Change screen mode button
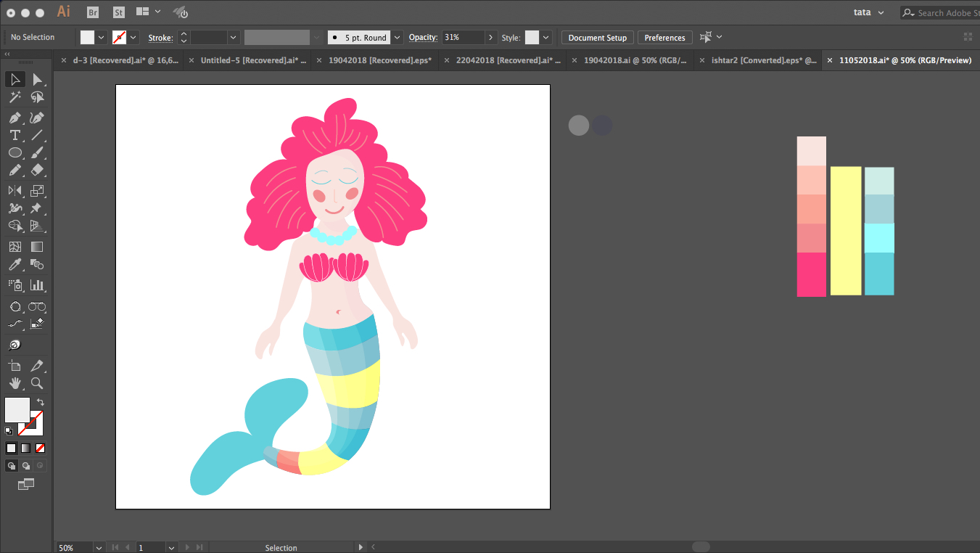 26,484
